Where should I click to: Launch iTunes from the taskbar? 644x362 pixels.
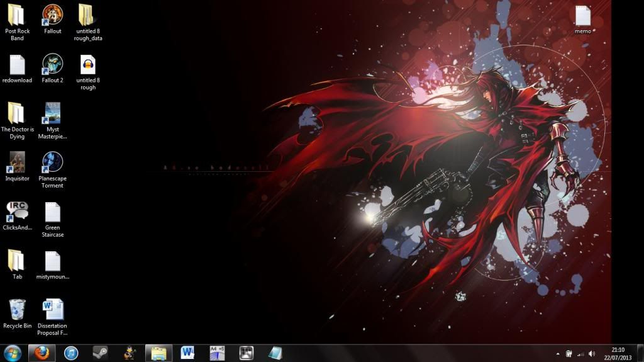(x=71, y=353)
